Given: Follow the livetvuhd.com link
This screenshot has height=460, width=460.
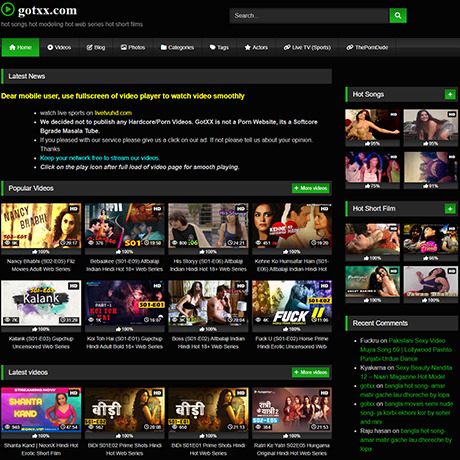Looking at the screenshot, I should [113, 113].
